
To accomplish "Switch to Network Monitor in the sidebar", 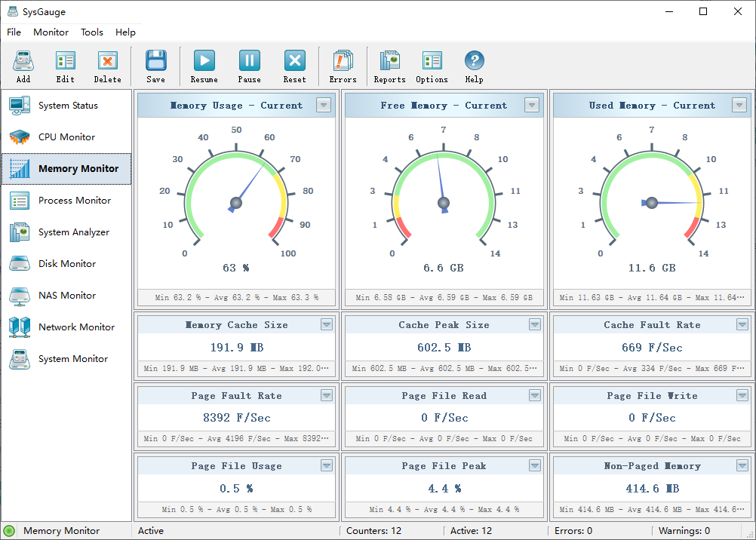I will click(x=76, y=327).
